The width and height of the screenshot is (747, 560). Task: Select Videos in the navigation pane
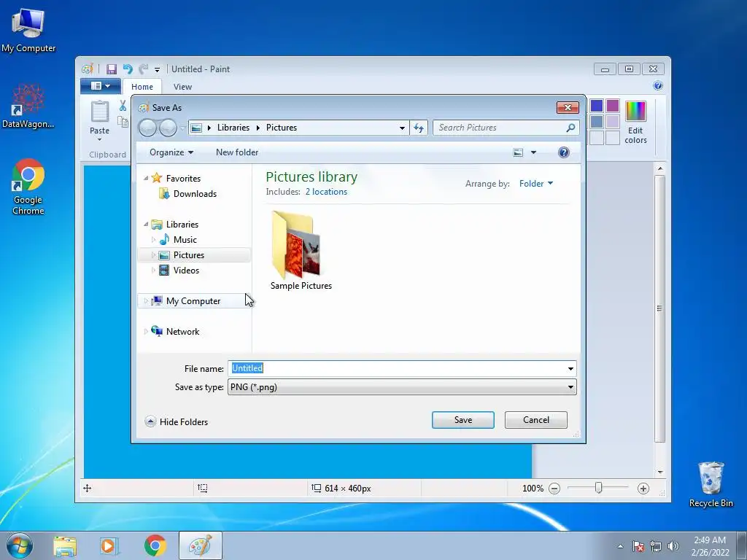pyautogui.click(x=186, y=270)
